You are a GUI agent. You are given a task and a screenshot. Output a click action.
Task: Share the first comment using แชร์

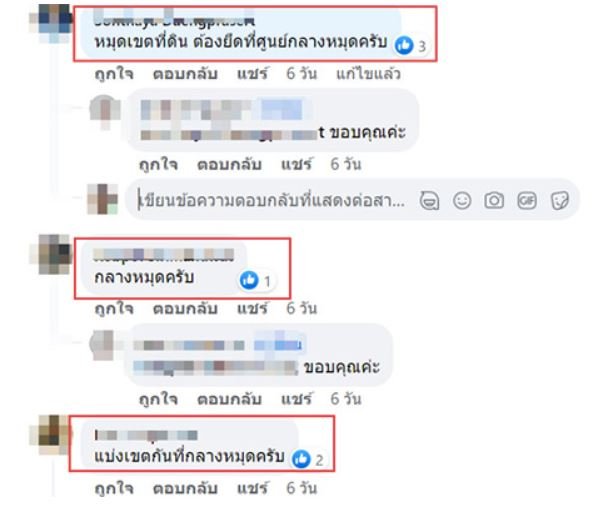pyautogui.click(x=252, y=73)
